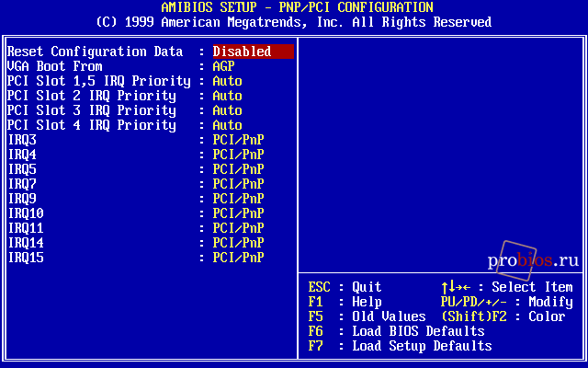
Task: Change PCI Slot 3 IRQ Priority Auto value
Action: [227, 110]
